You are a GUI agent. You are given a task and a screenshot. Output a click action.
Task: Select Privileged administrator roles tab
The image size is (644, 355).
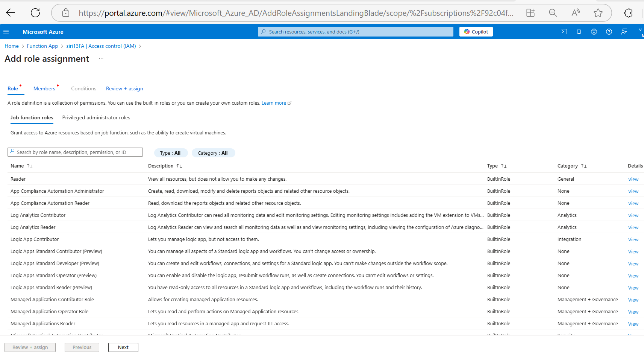point(96,118)
